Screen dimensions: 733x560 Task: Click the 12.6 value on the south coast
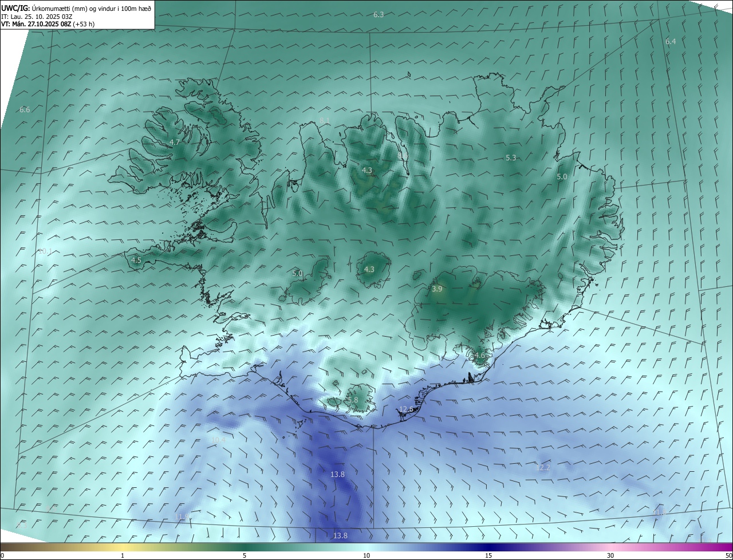406,409
